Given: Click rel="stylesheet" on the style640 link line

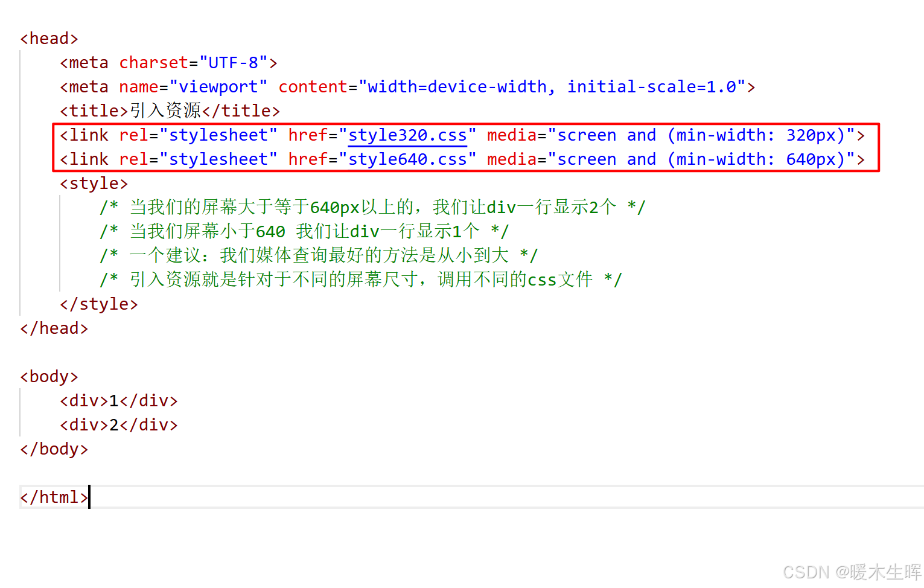Looking at the screenshot, I should coord(198,159).
